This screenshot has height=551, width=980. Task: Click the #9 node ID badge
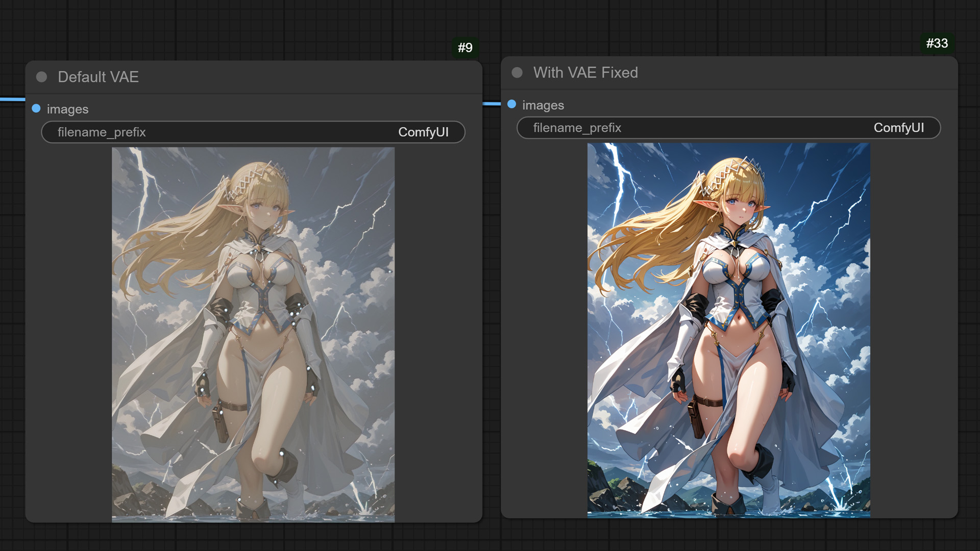click(x=465, y=47)
